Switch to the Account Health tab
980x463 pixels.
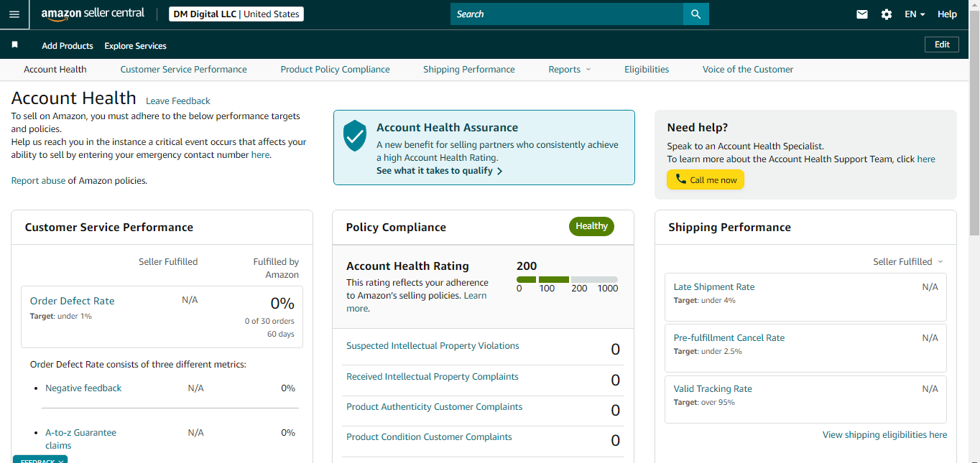pos(55,70)
